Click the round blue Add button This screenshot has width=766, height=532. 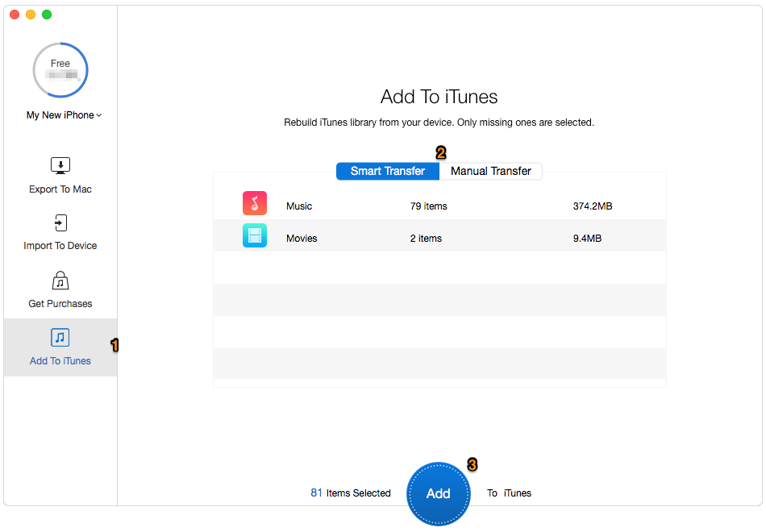[438, 493]
